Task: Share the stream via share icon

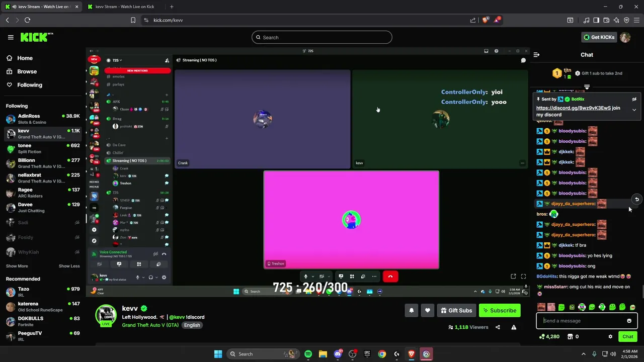Action: pyautogui.click(x=498, y=327)
